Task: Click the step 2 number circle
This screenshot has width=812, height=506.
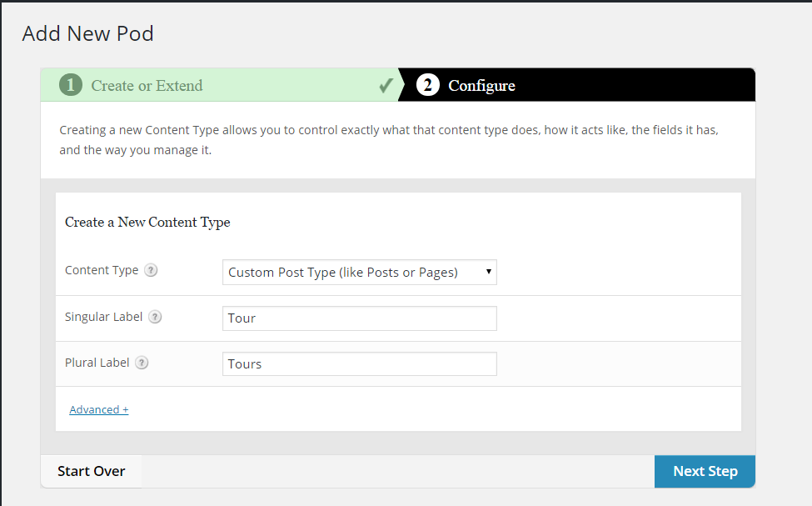Action: coord(427,85)
